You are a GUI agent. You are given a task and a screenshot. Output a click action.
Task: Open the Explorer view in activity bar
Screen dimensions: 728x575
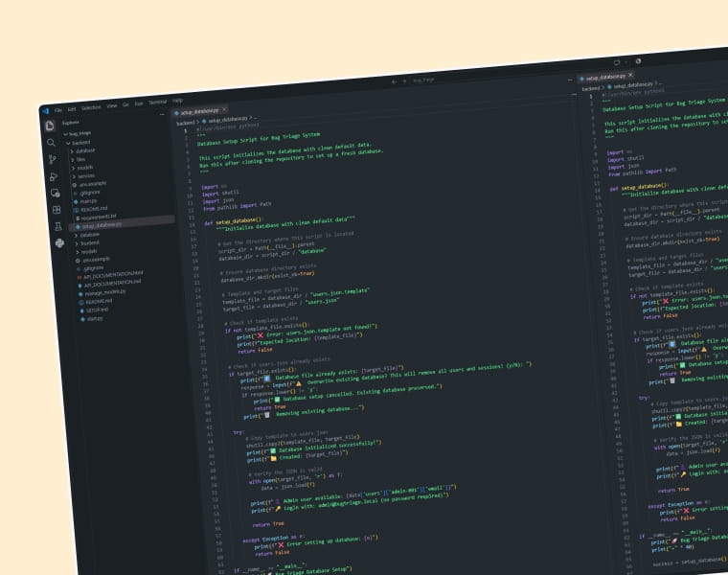pos(50,126)
